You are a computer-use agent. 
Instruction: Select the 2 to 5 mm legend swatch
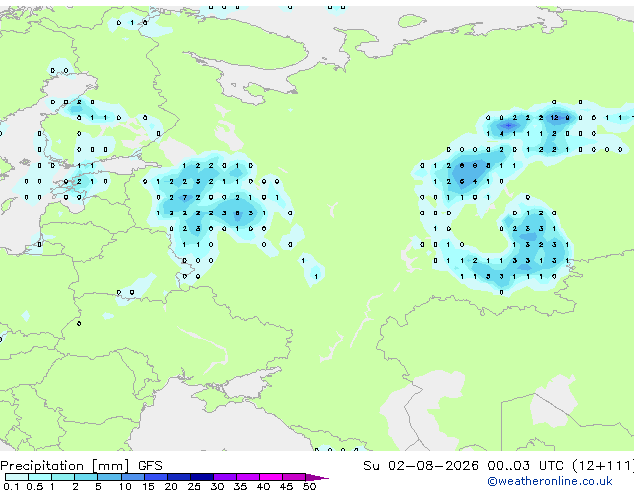pyautogui.click(x=86, y=477)
